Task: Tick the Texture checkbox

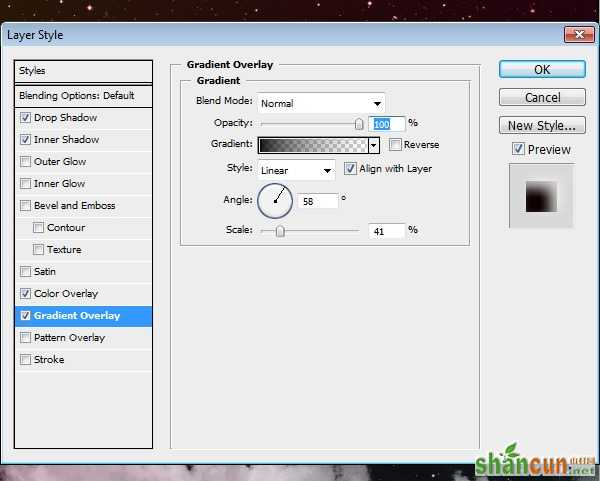Action: 38,249
